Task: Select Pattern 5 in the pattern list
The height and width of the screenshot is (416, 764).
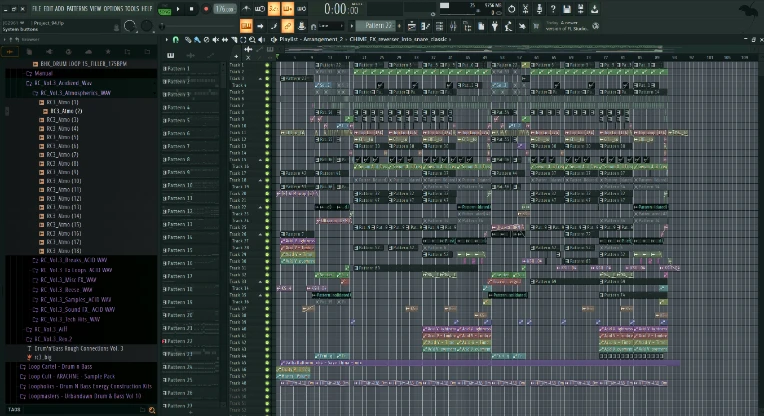Action: [x=178, y=120]
